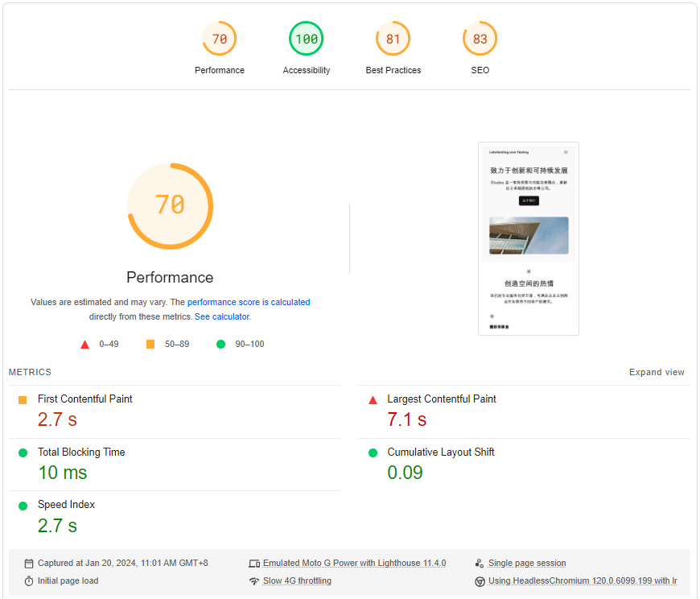The image size is (700, 599).
Task: Click the device icon beside Emulated Moto G Power
Action: [x=254, y=564]
